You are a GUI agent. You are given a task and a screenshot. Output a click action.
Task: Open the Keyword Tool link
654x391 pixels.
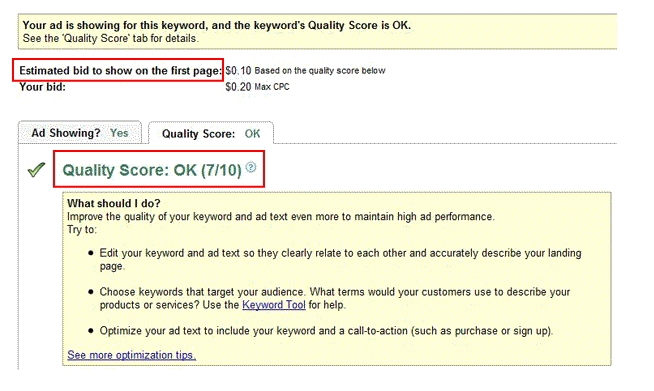pyautogui.click(x=274, y=305)
